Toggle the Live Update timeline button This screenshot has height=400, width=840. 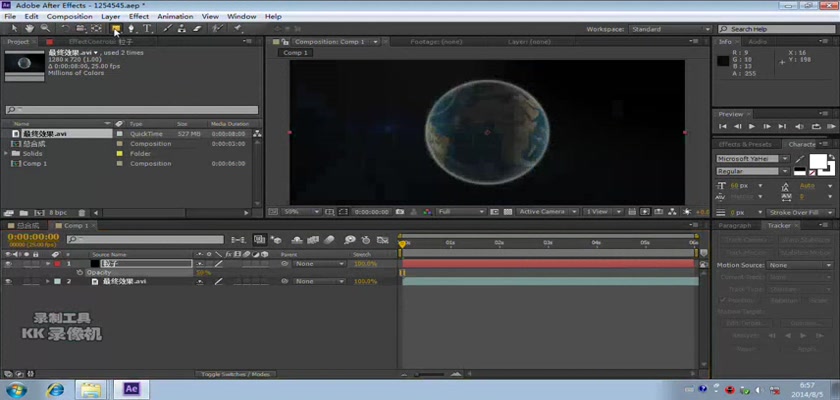pyautogui.click(x=260, y=240)
